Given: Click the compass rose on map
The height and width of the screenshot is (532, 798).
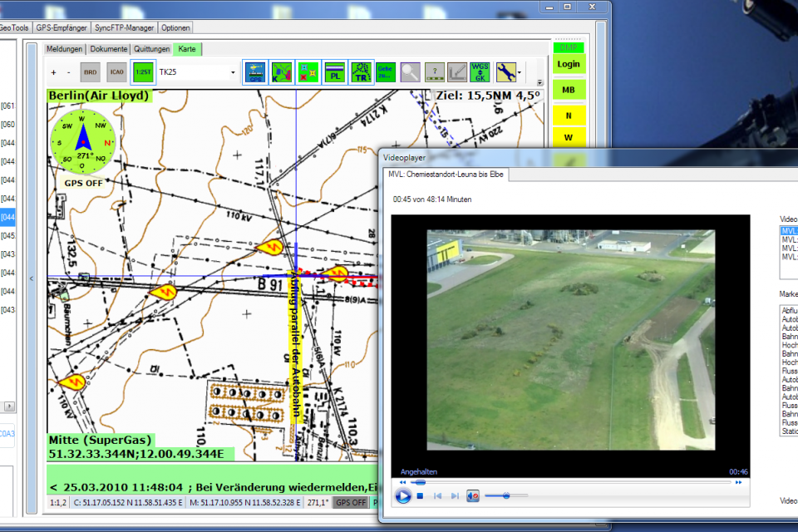Looking at the screenshot, I should coord(81,142).
